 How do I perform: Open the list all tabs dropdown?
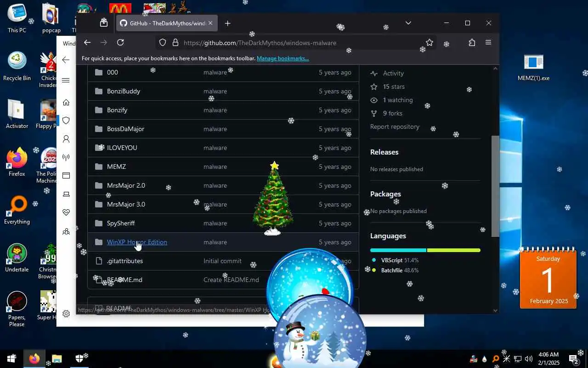pos(408,23)
